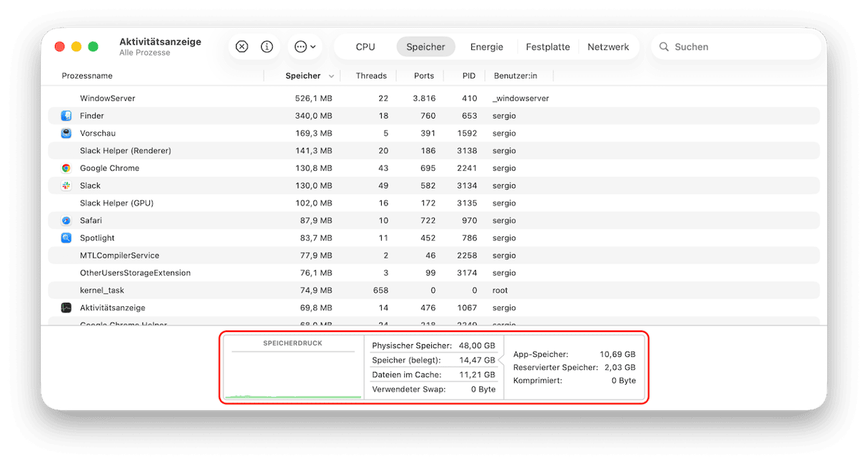
Task: Click the Suchen search field
Action: point(736,46)
